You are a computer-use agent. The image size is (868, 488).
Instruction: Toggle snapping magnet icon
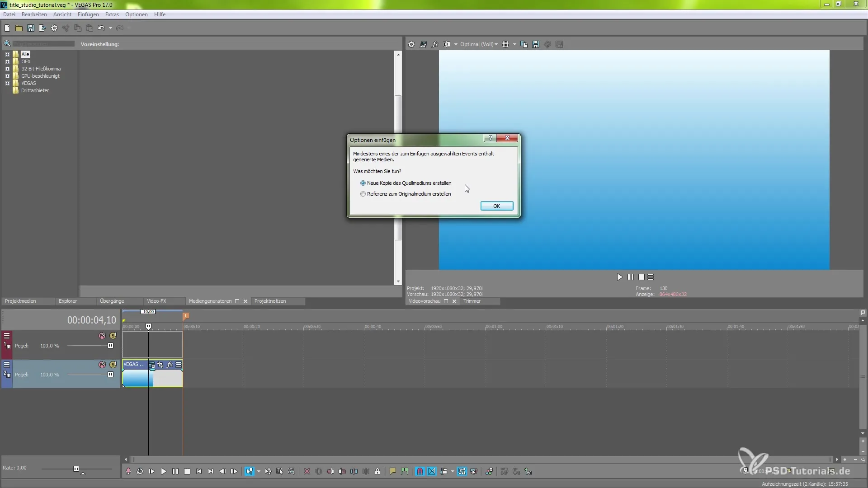[420, 471]
